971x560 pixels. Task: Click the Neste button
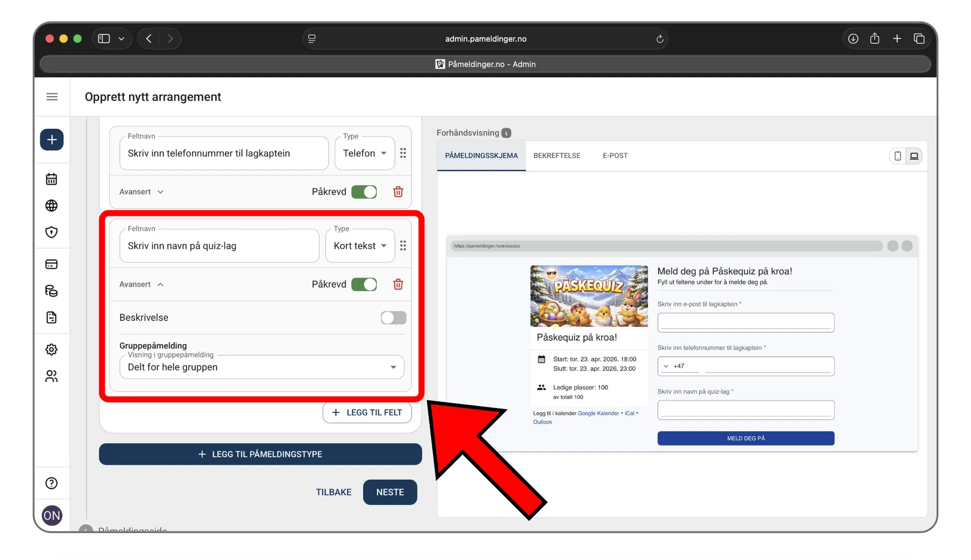(x=389, y=492)
